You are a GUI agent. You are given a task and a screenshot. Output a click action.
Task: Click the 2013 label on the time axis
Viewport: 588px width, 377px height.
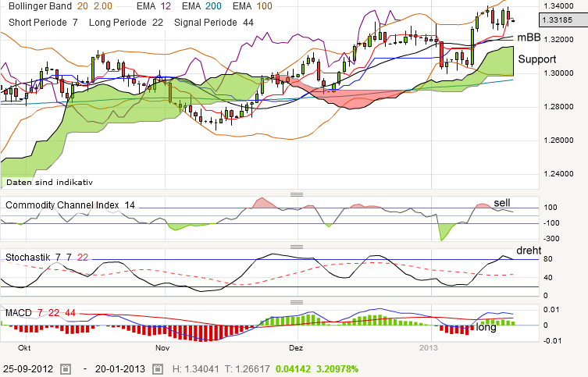pos(428,348)
